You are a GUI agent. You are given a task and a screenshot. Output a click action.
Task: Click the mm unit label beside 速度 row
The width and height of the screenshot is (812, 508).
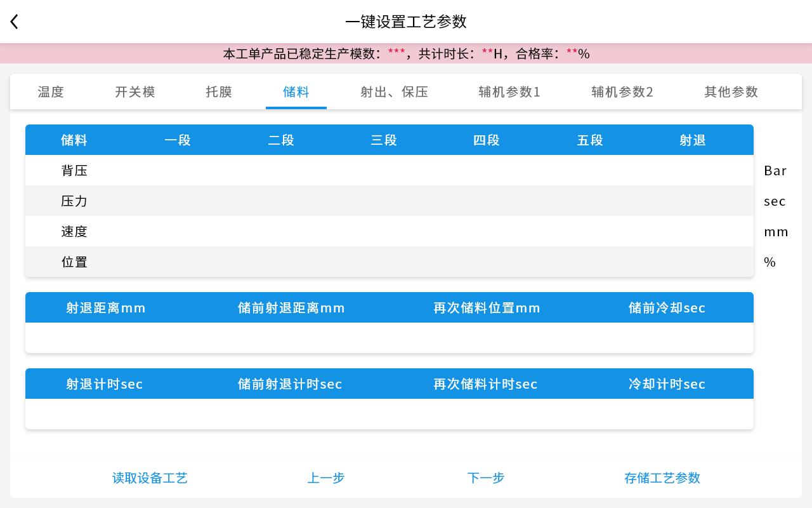click(x=776, y=231)
